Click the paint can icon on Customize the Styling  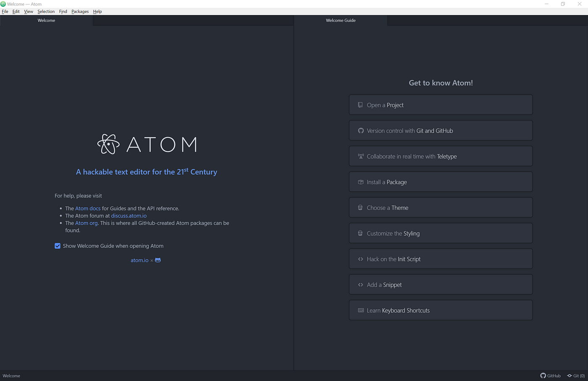pyautogui.click(x=360, y=233)
